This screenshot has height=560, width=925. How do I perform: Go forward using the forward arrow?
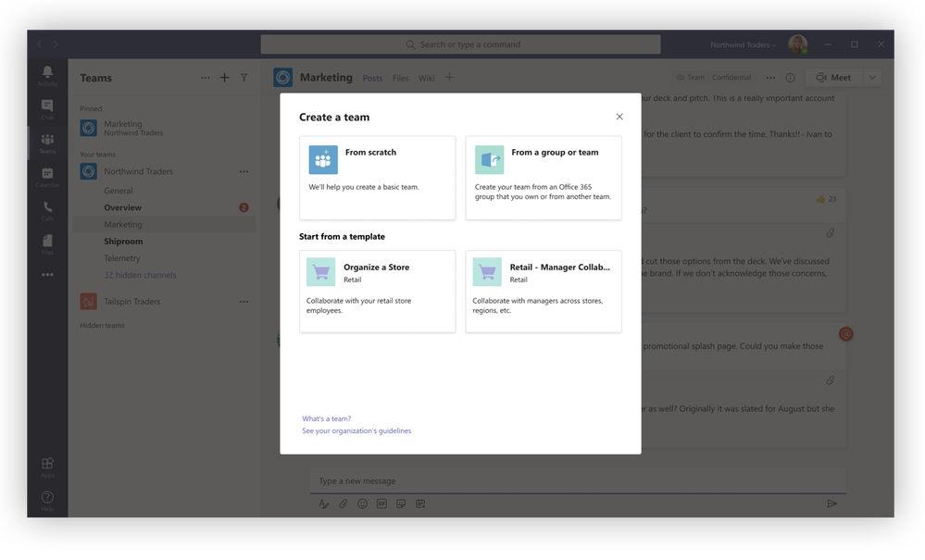click(56, 44)
